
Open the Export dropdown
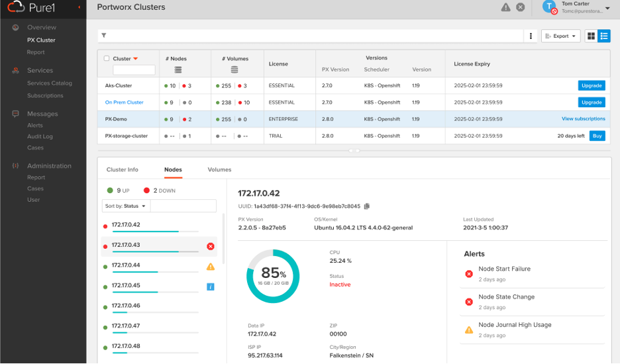pos(560,36)
